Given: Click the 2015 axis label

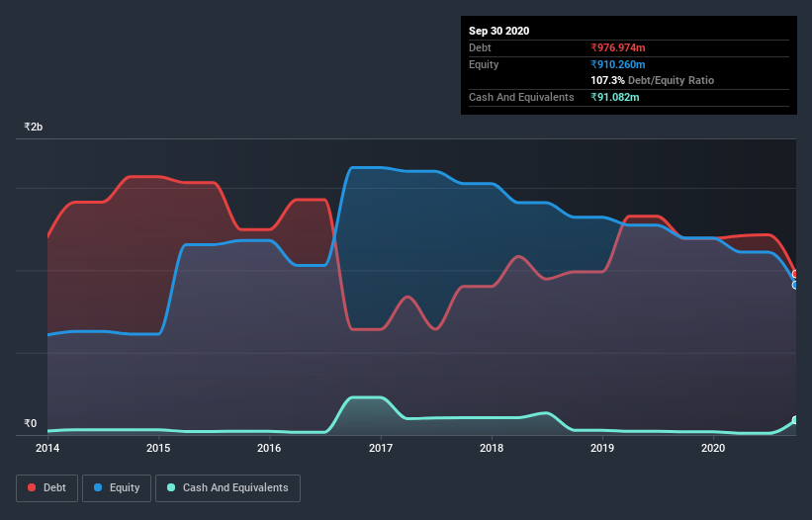Looking at the screenshot, I should pyautogui.click(x=158, y=448).
